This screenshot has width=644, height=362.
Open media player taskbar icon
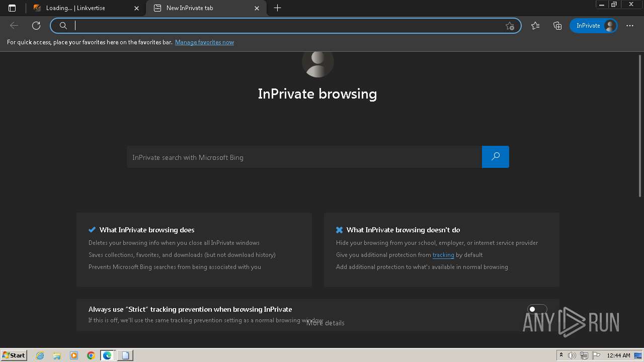pyautogui.click(x=74, y=355)
